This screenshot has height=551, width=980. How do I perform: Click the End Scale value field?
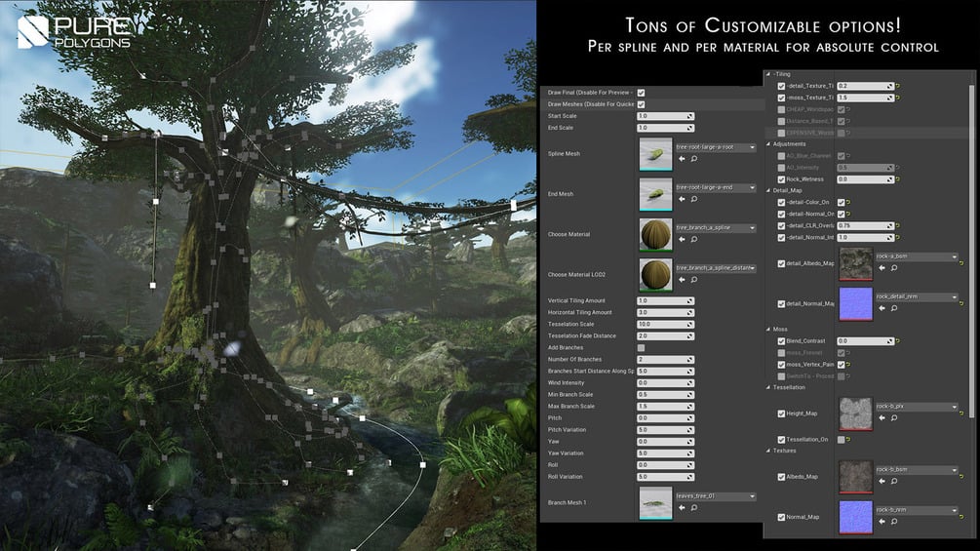click(666, 128)
